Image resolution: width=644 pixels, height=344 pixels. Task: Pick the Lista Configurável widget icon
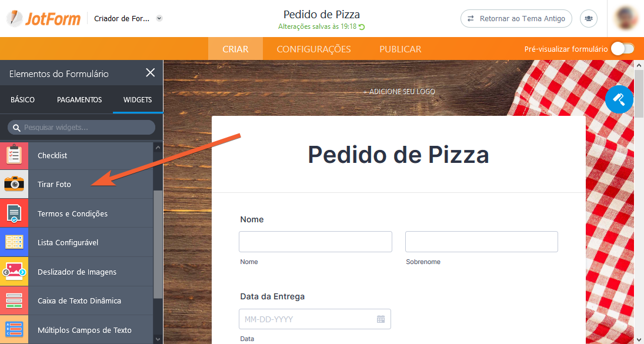tap(14, 242)
